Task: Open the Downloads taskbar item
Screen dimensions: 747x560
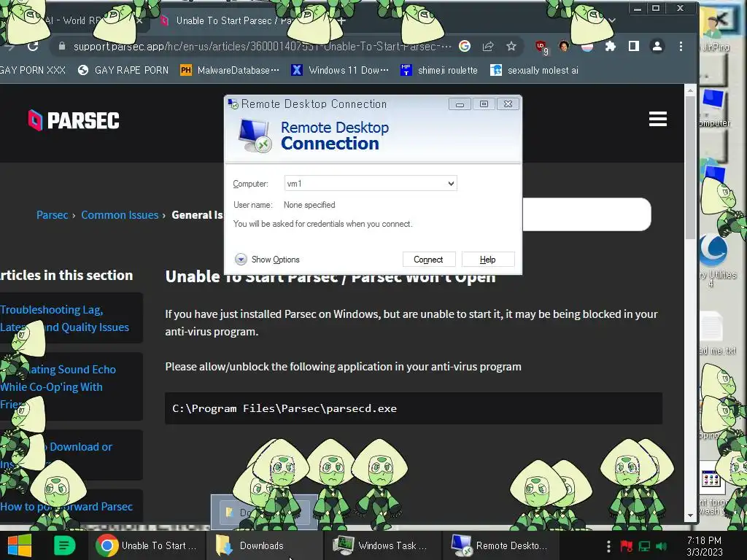Action: point(264,545)
